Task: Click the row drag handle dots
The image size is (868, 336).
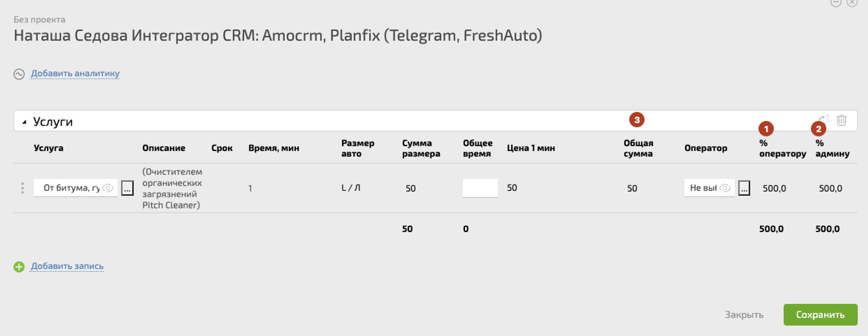Action: coord(23,188)
